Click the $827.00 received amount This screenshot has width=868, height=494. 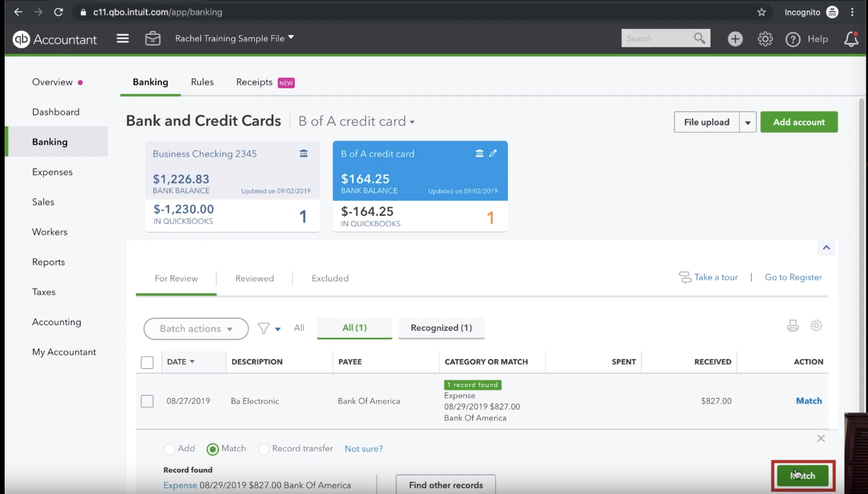point(716,401)
